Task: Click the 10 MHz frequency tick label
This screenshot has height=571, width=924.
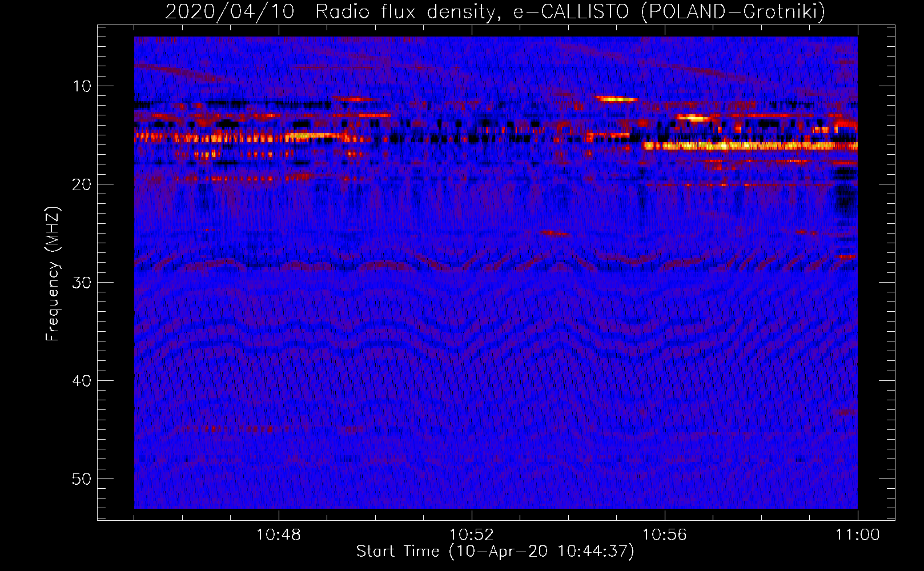Action: pos(82,86)
